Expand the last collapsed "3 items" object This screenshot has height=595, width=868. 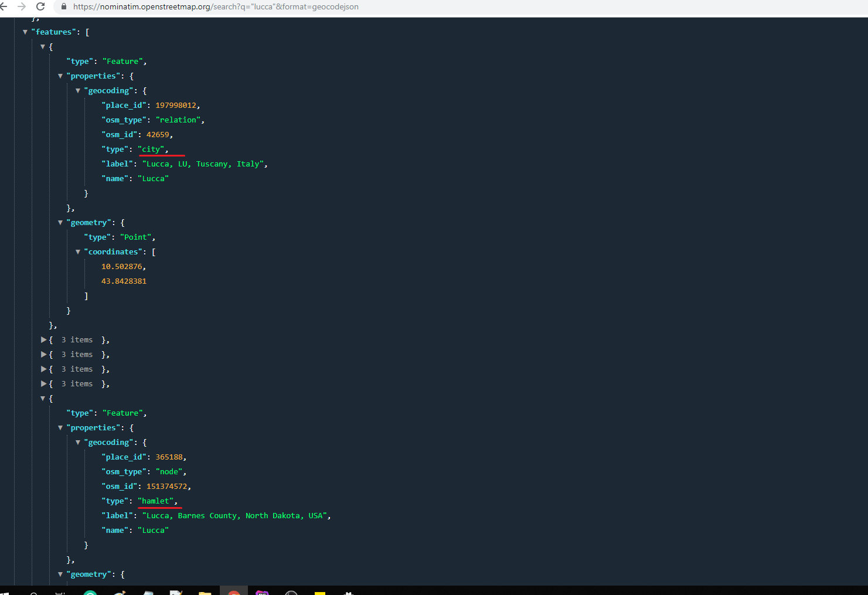(x=43, y=384)
